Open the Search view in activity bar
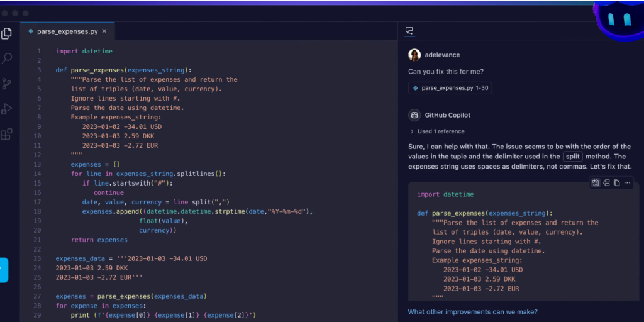 6,58
